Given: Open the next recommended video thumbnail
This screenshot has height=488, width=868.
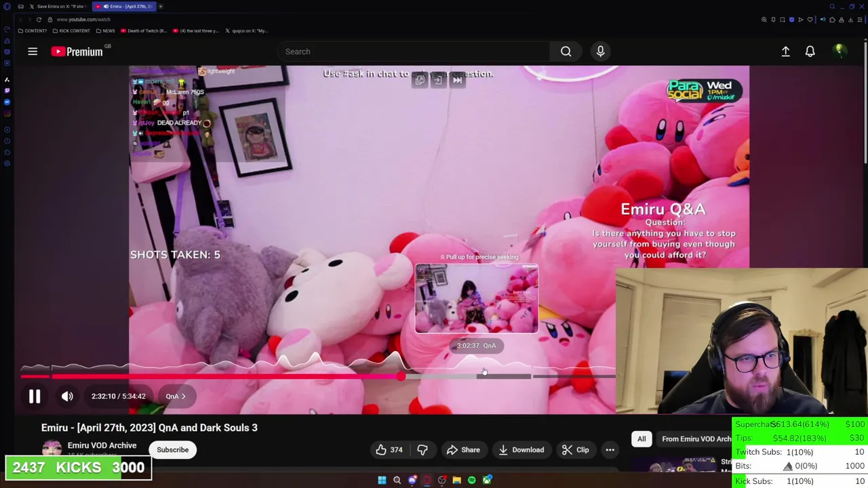Looking at the screenshot, I should pos(675,466).
